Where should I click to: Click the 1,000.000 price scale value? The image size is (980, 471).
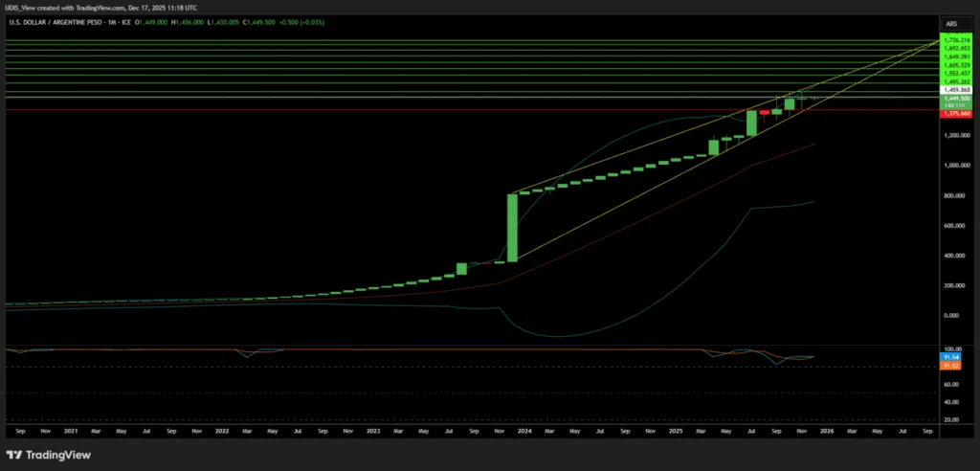click(x=957, y=166)
